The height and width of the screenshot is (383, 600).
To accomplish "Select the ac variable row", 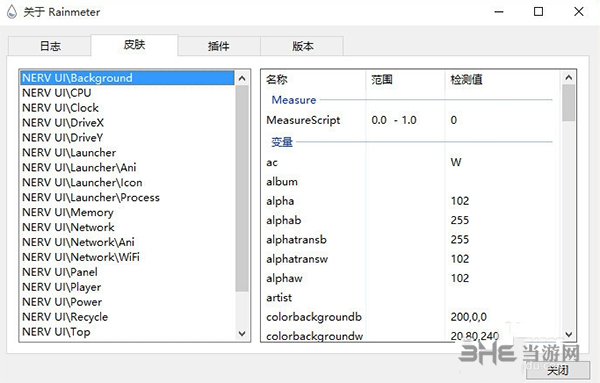I will [411, 162].
